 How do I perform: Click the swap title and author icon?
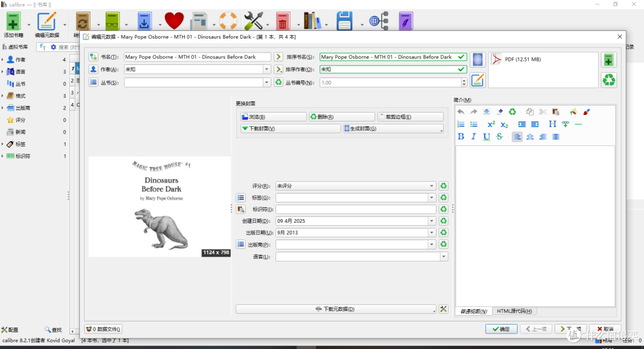point(94,57)
